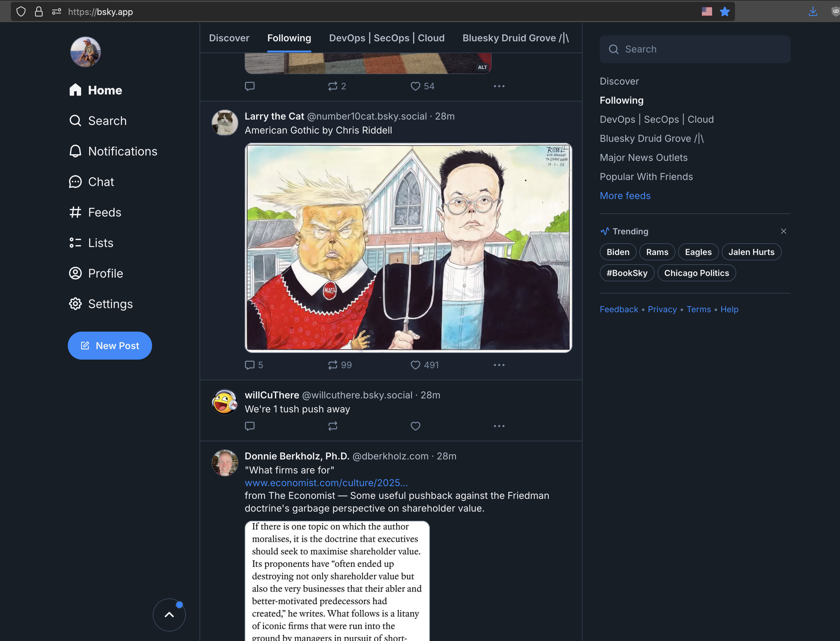Open Feeds hashtag item
This screenshot has width=840, height=641.
pyautogui.click(x=95, y=212)
